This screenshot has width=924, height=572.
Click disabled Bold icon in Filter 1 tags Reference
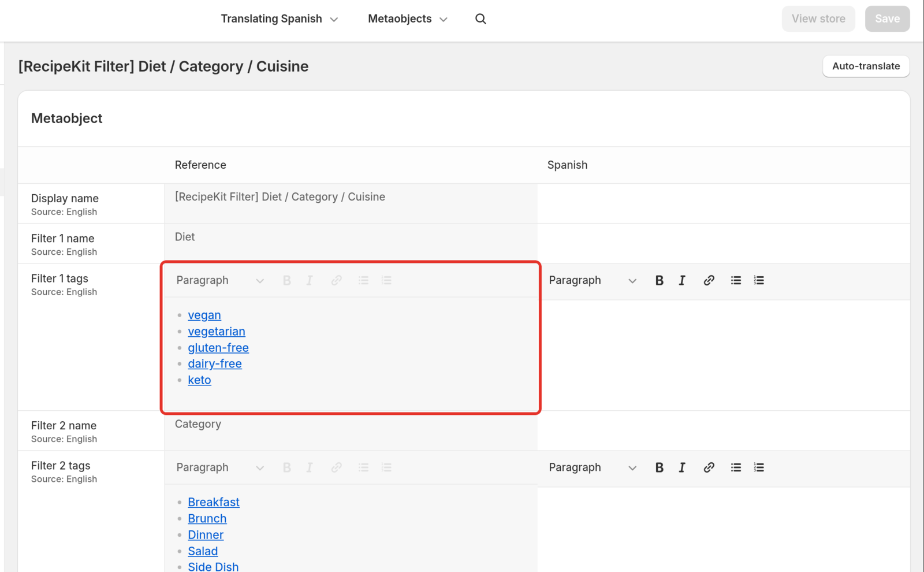point(286,280)
